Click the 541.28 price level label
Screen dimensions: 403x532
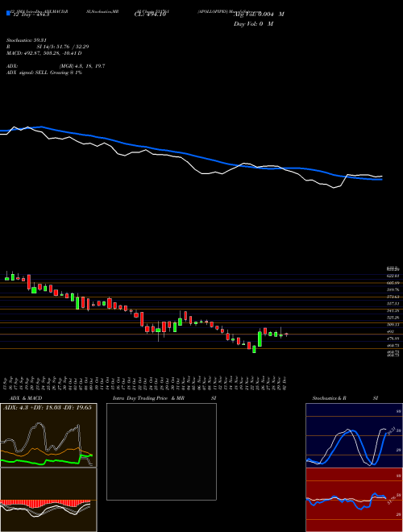(x=393, y=310)
